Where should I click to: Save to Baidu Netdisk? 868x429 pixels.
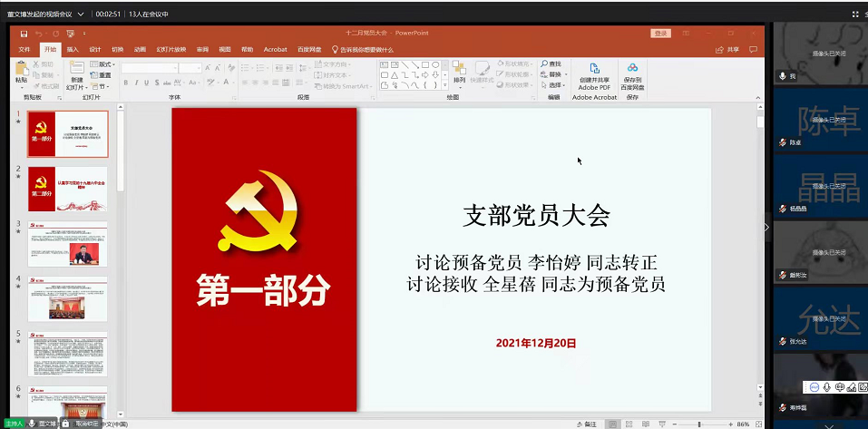point(632,76)
